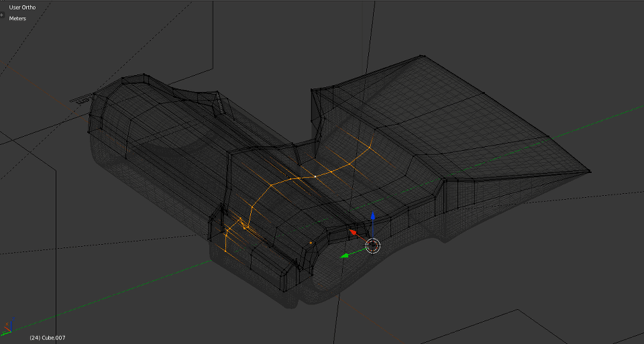Viewport: 644px width, 344px height.
Task: Grab the green Y-axis manipulator arrow
Action: [x=344, y=255]
